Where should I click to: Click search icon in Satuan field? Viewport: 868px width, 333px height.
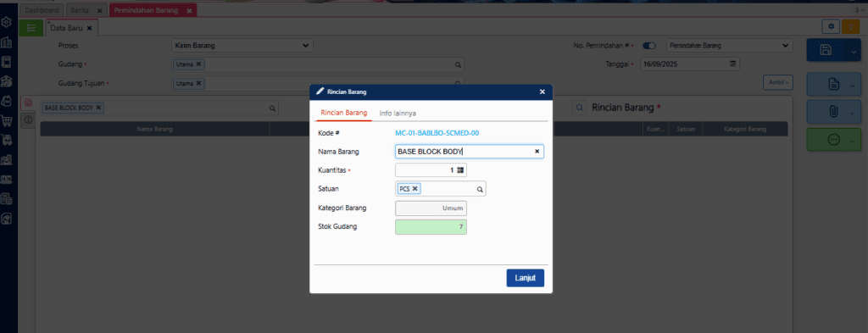coord(480,189)
